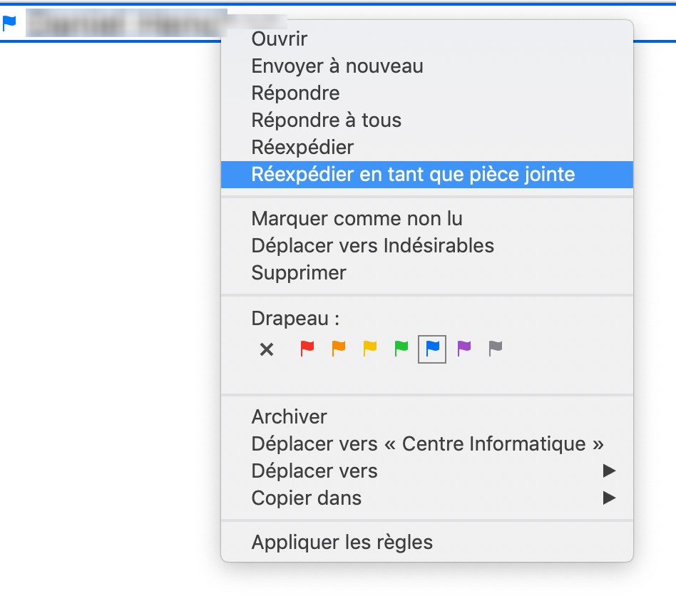Image resolution: width=676 pixels, height=616 pixels.
Task: Choose Réexpédier en tant que pièce jointe
Action: [413, 175]
